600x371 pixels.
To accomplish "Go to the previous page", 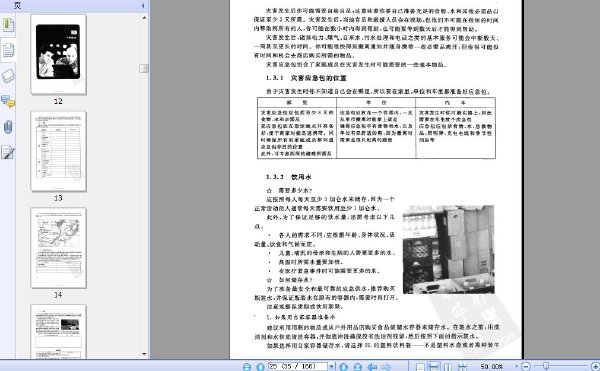I will (260, 367).
